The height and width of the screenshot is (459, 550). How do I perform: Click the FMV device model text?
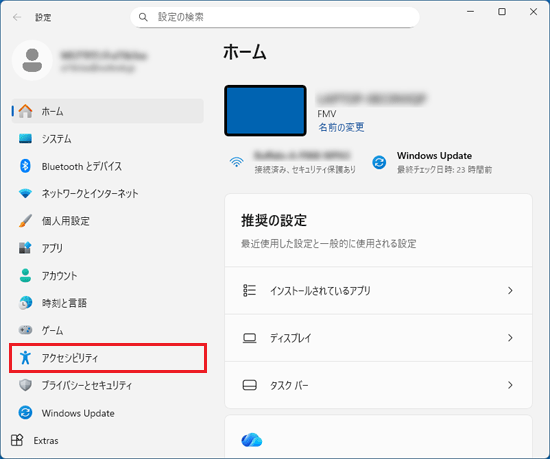point(327,114)
